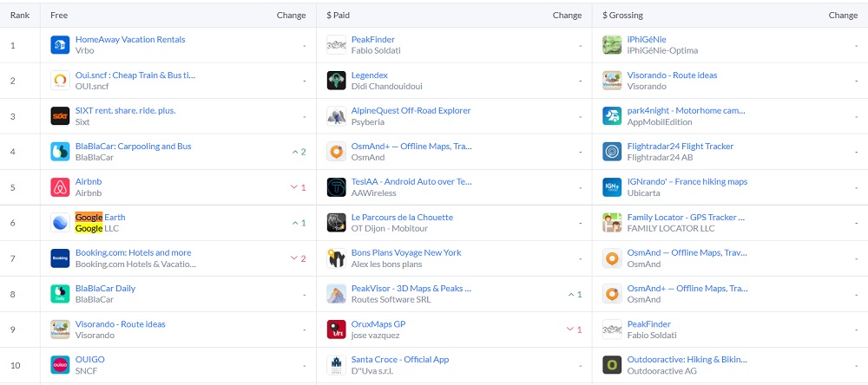Open the OUIGO app link

89,359
